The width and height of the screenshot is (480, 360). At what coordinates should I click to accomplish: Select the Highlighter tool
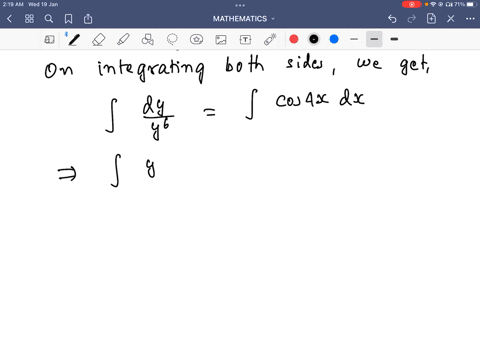click(x=123, y=39)
